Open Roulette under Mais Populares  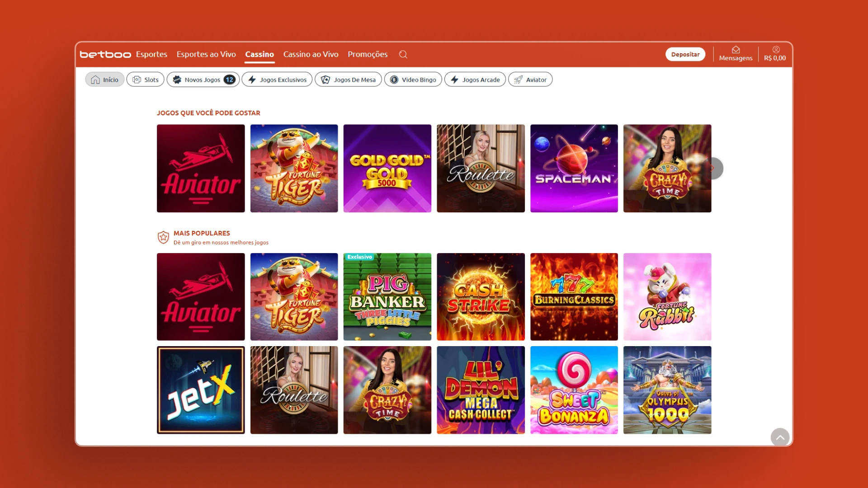[x=294, y=390]
